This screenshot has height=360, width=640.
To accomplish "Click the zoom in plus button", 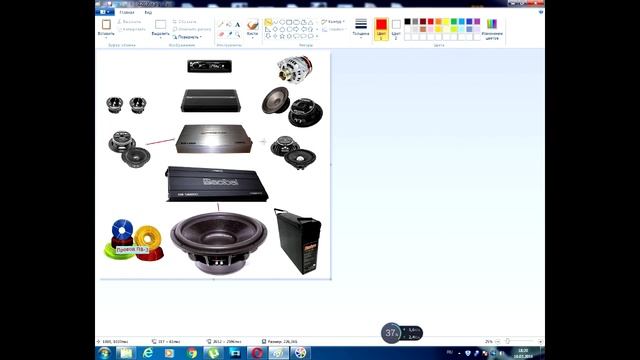I will click(x=540, y=341).
